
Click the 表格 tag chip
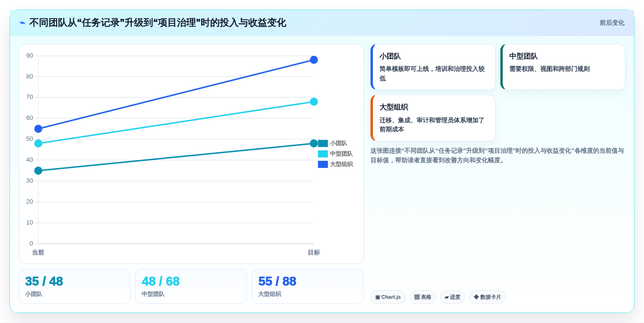pyautogui.click(x=423, y=297)
